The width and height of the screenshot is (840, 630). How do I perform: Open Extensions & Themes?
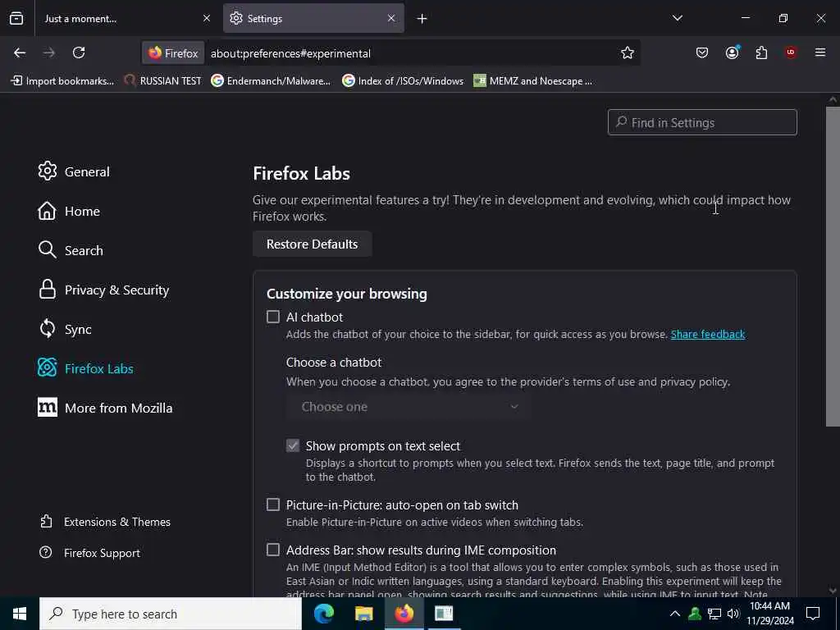pyautogui.click(x=105, y=522)
